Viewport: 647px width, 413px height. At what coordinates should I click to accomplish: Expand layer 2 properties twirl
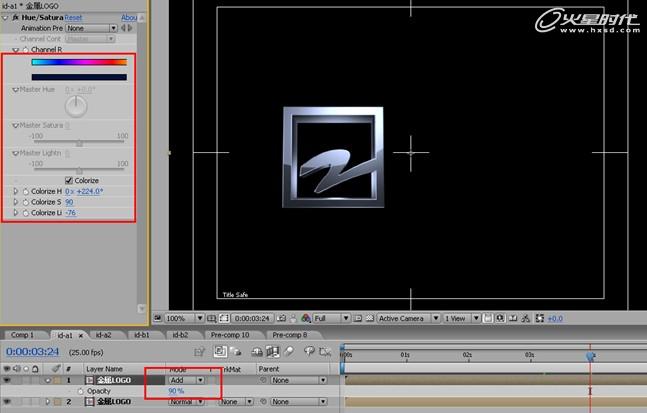click(47, 401)
